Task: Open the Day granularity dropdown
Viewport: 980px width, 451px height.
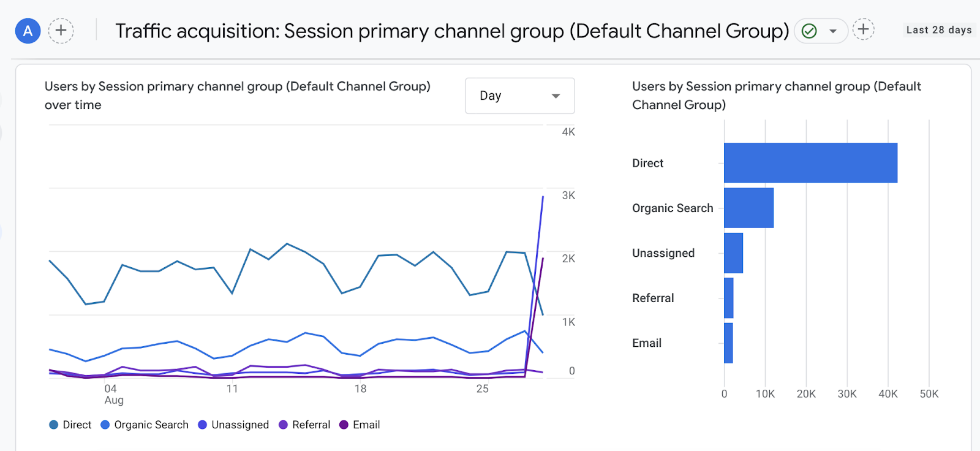Action: click(519, 96)
